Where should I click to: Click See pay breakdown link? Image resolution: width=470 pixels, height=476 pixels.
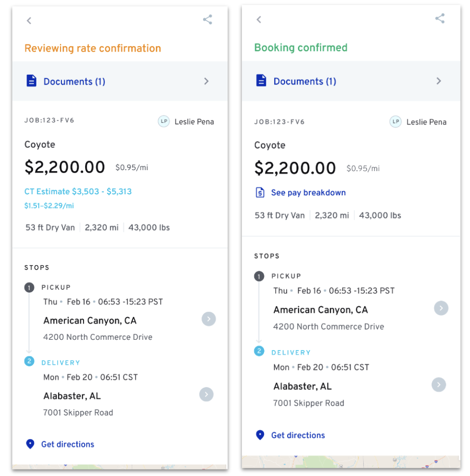point(308,193)
